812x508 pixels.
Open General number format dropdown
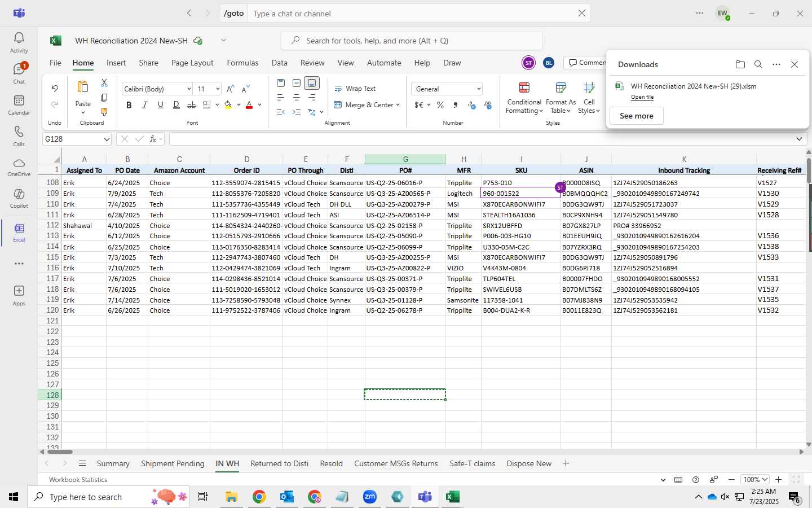(479, 89)
